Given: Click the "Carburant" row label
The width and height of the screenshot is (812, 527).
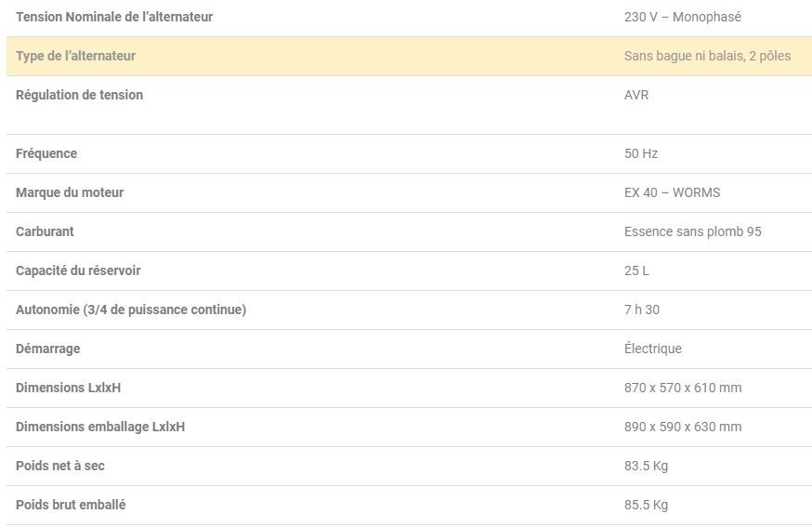Looking at the screenshot, I should click(x=45, y=231).
